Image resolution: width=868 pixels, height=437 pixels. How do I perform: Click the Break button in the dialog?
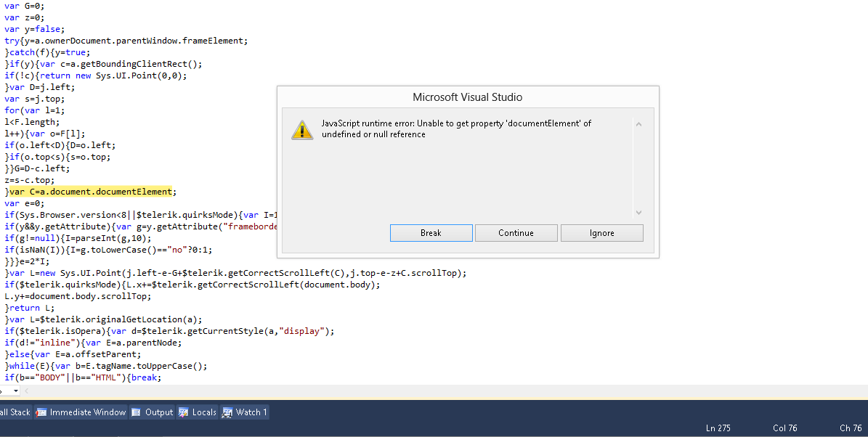[431, 233]
